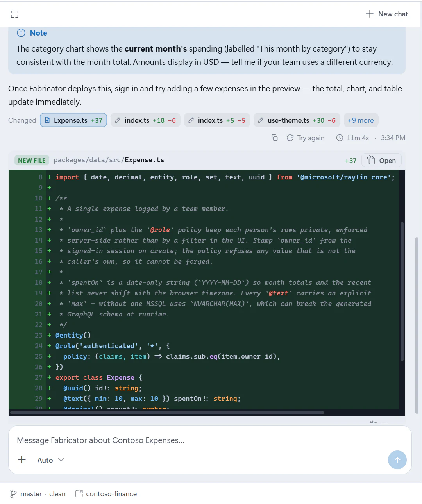Click the plus attach icon in composer
The height and width of the screenshot is (504, 422).
pyautogui.click(x=22, y=460)
